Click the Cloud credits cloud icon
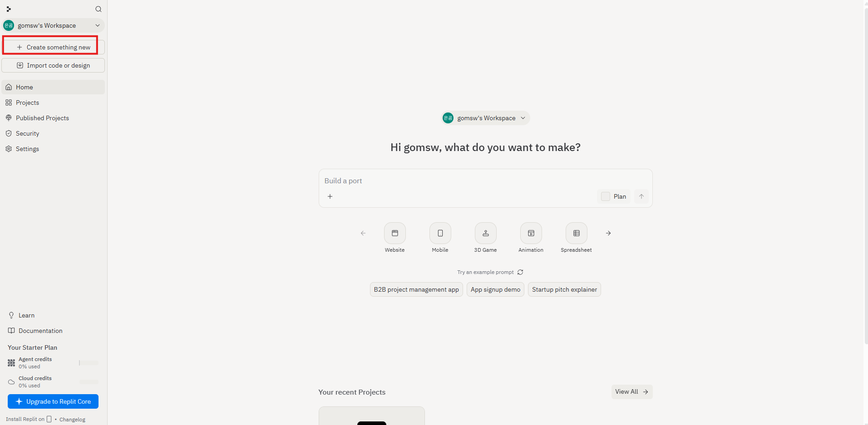868x425 pixels. (x=11, y=382)
